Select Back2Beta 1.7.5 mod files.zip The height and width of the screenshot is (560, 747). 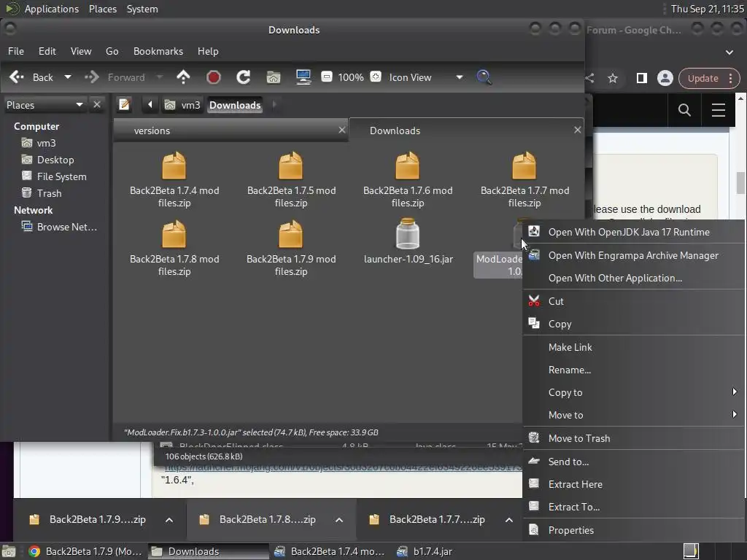(x=291, y=179)
